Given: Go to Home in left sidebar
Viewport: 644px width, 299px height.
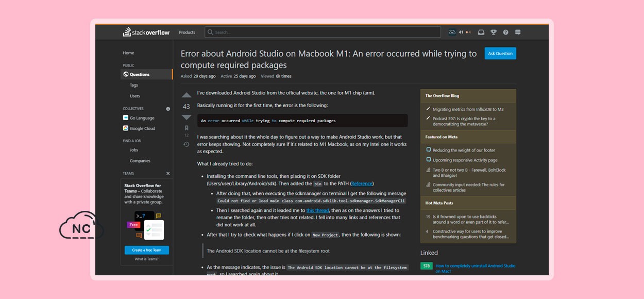Looking at the screenshot, I should point(128,53).
